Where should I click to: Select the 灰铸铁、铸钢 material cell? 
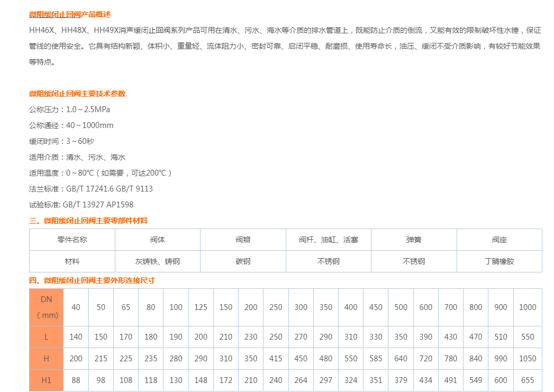(x=157, y=261)
